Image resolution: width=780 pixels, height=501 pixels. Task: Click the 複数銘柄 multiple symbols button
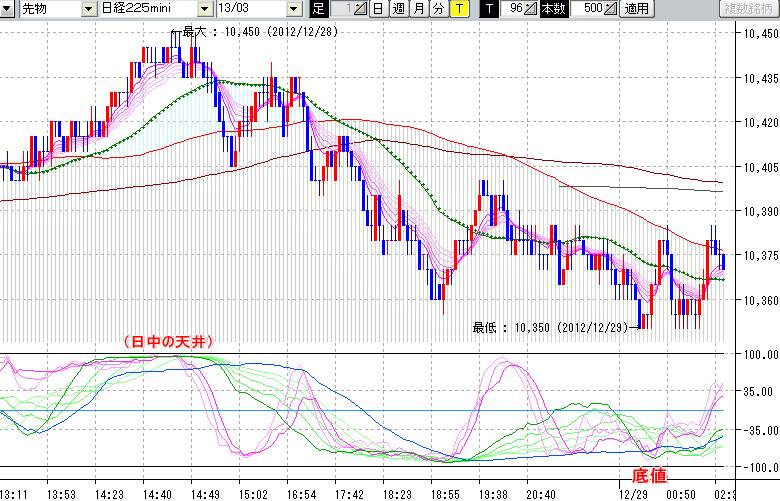point(747,9)
